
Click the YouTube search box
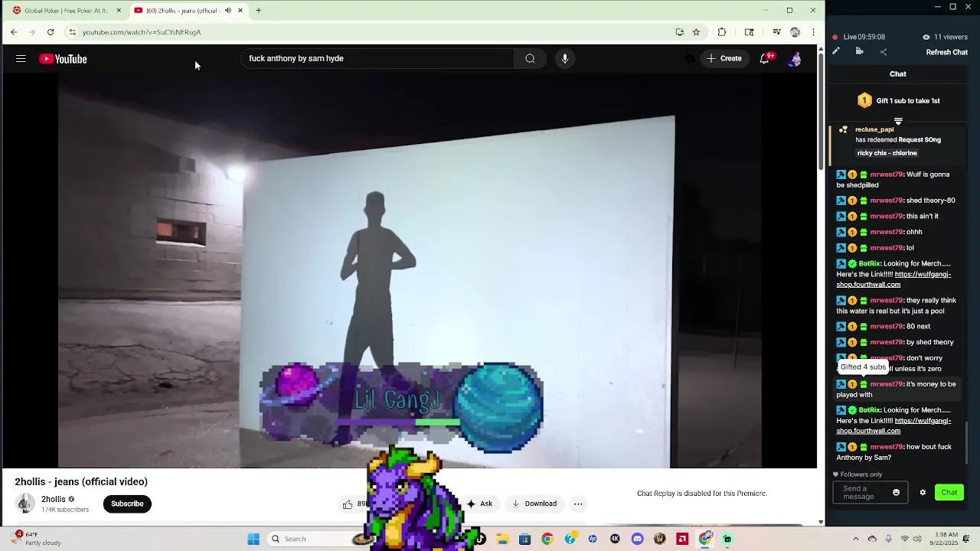(x=379, y=59)
